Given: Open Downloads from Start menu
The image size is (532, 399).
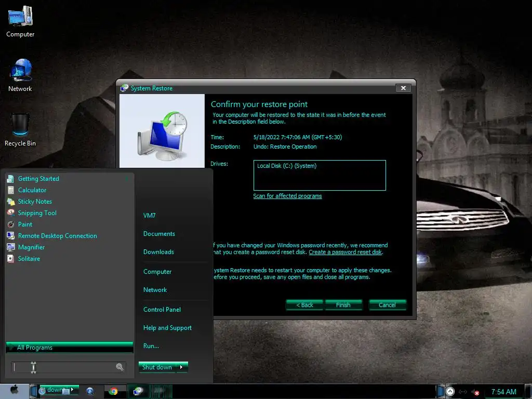Looking at the screenshot, I should click(x=158, y=252).
